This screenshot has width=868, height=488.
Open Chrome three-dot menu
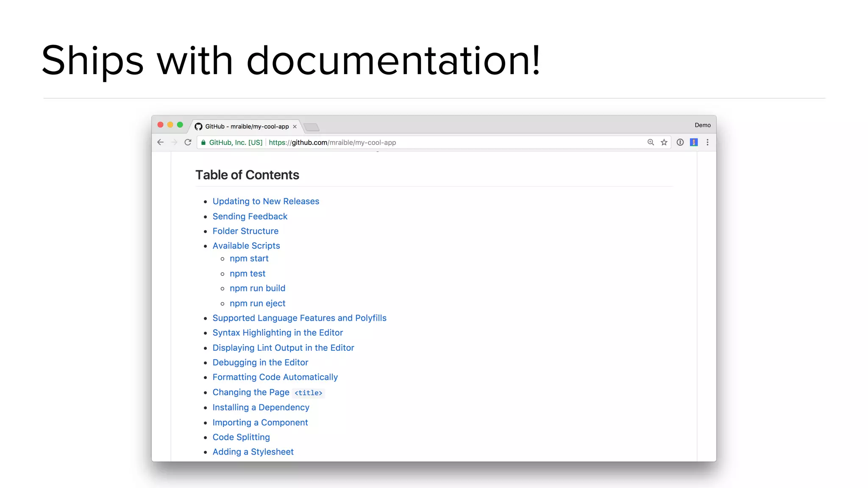(x=707, y=142)
